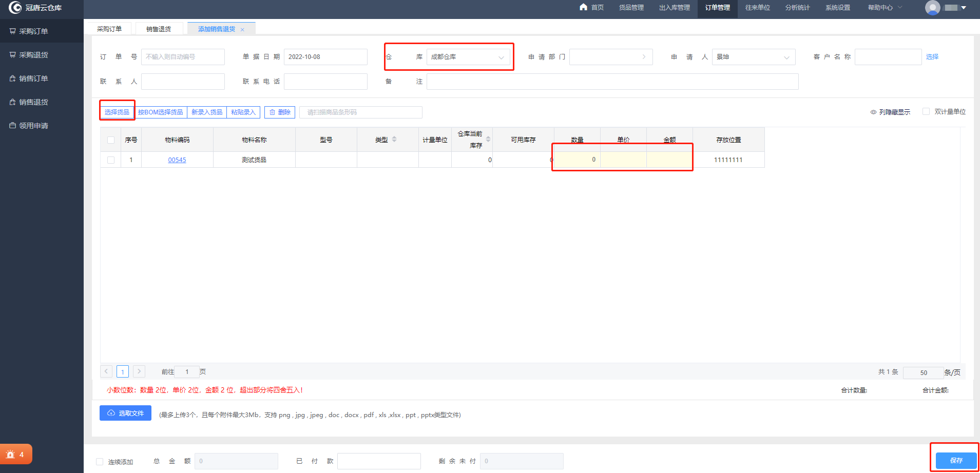Open 领用申请 in the sidebar
The image size is (980, 473).
(42, 126)
